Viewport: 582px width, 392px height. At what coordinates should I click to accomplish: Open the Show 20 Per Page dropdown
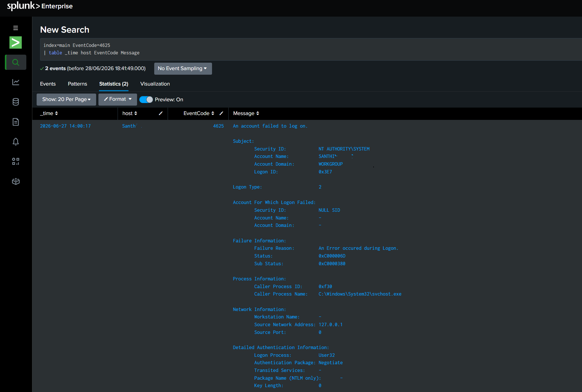(66, 100)
